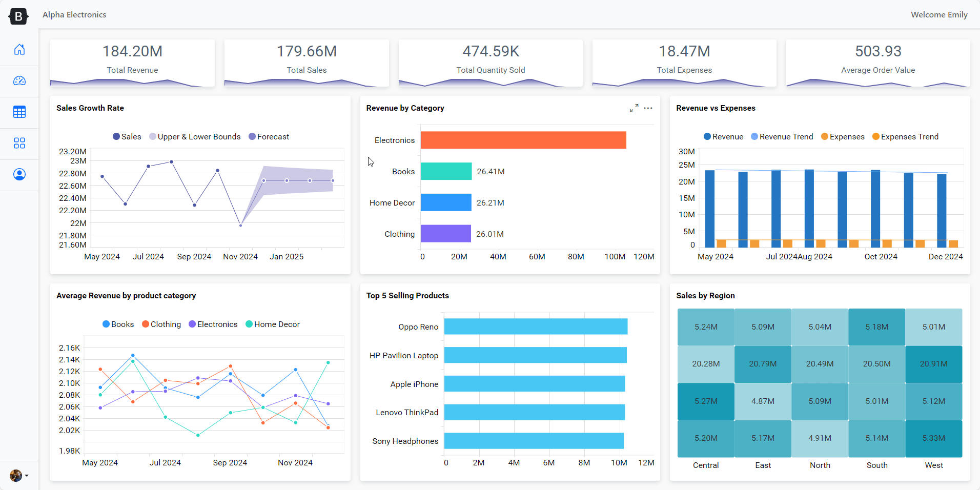Select the blue Home Decor revenue bar
980x490 pixels.
point(446,202)
